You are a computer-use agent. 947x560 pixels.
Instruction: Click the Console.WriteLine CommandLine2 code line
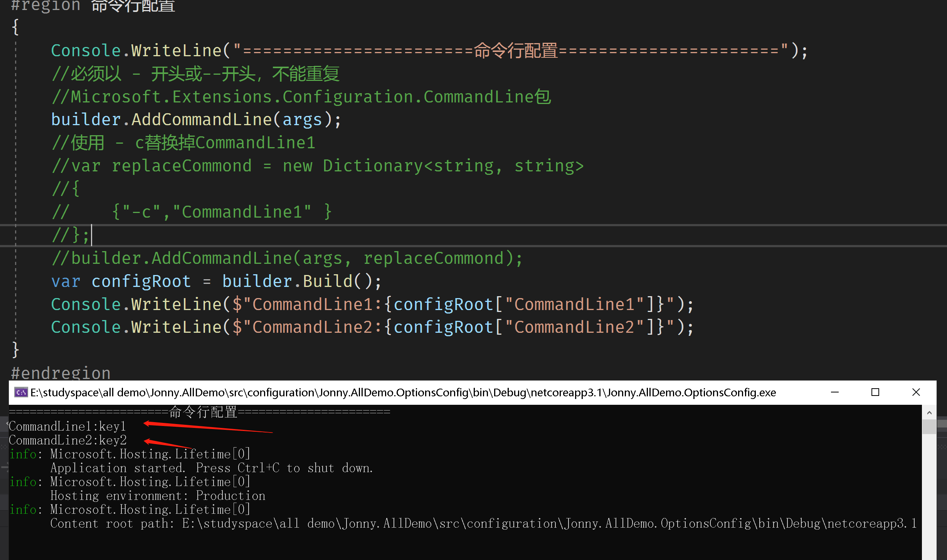point(372,327)
